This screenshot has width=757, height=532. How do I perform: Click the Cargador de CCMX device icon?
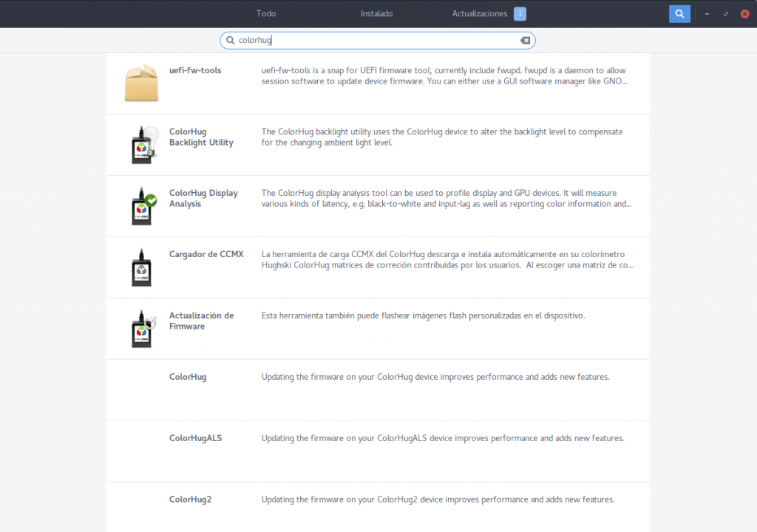141,267
